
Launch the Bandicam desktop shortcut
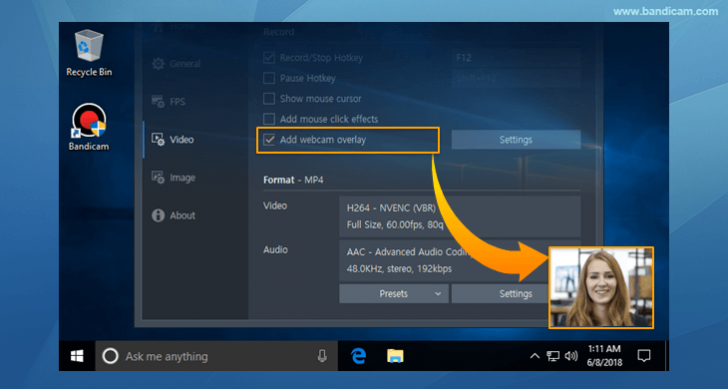tap(89, 127)
